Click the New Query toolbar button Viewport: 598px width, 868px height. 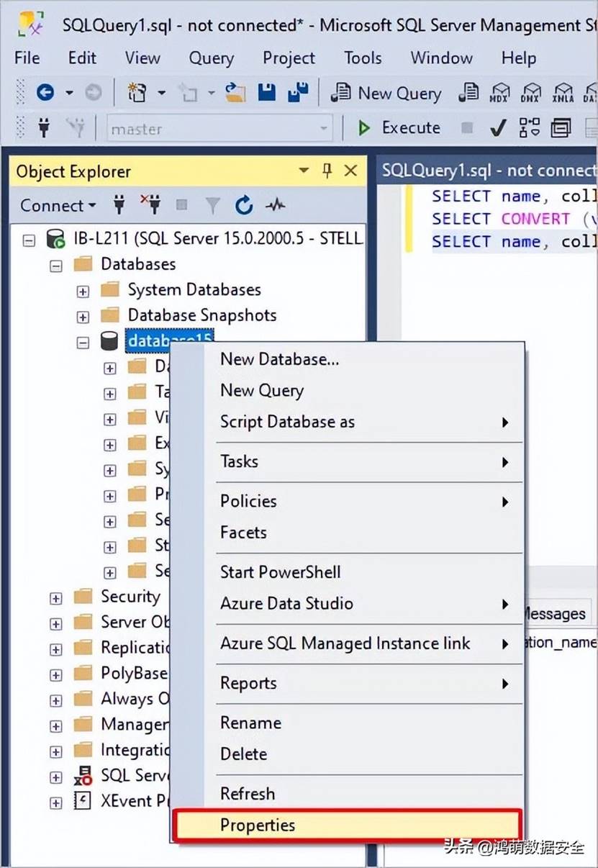[386, 93]
